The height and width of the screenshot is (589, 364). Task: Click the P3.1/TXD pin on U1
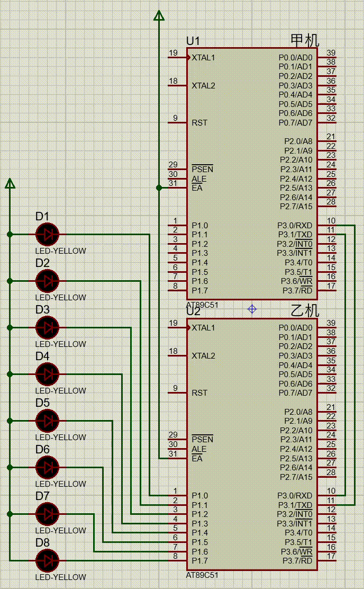(327, 235)
